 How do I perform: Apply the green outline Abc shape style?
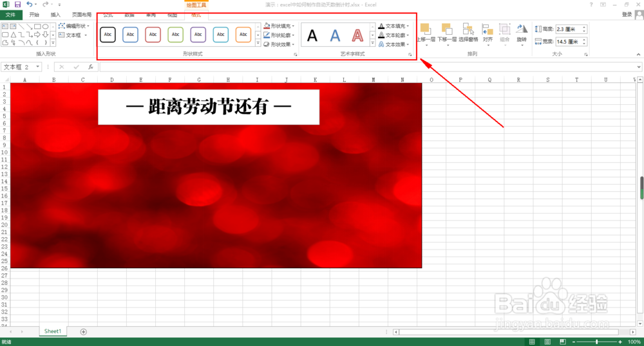175,35
